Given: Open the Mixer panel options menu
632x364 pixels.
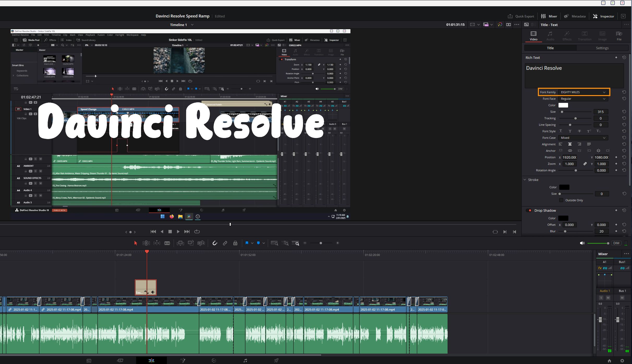Looking at the screenshot, I should [x=626, y=254].
